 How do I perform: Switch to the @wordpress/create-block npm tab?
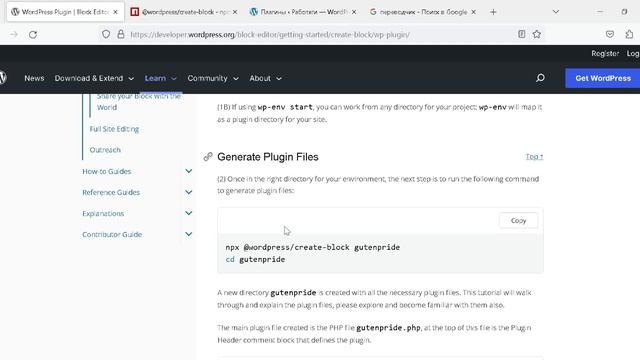tap(184, 12)
